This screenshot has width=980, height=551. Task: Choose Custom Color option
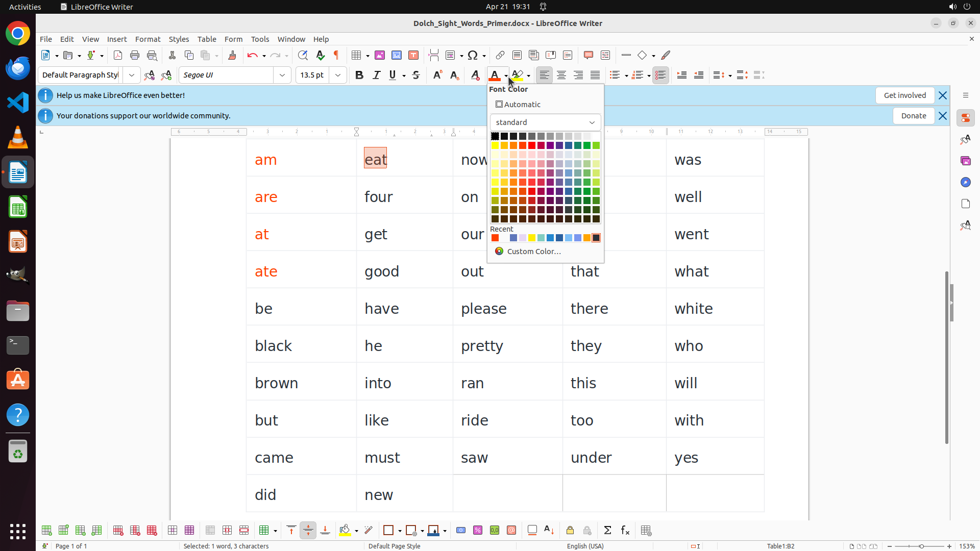coord(533,252)
